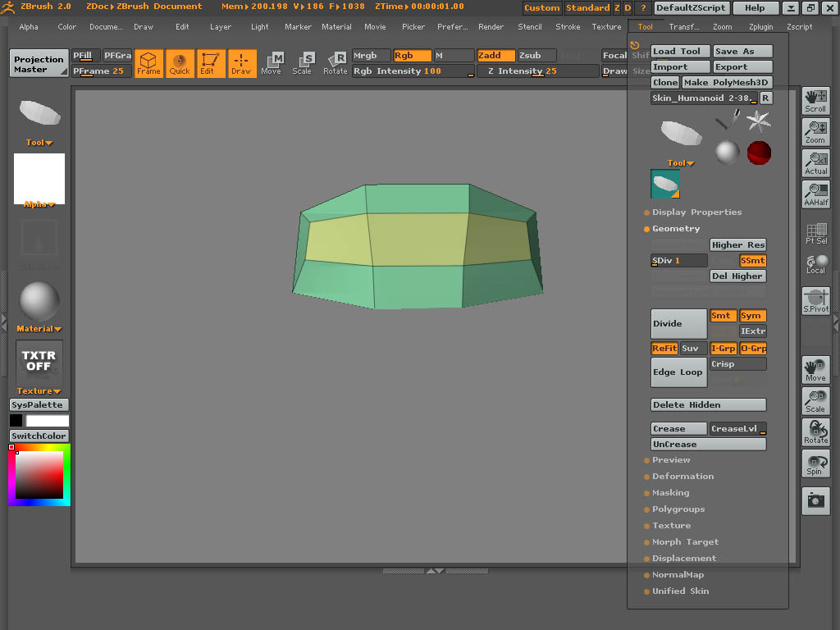840x630 pixels.
Task: Open the Material selector dropdown
Action: click(39, 329)
